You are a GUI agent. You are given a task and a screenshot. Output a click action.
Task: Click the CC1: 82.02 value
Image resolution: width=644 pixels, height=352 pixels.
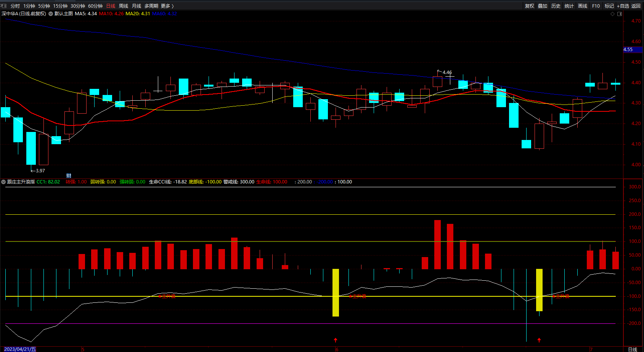click(x=48, y=182)
